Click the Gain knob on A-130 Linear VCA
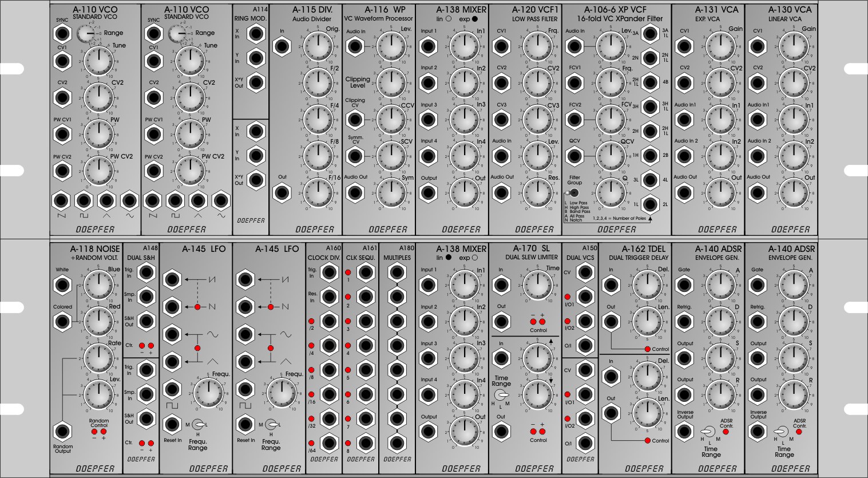The image size is (868, 478). tap(794, 46)
